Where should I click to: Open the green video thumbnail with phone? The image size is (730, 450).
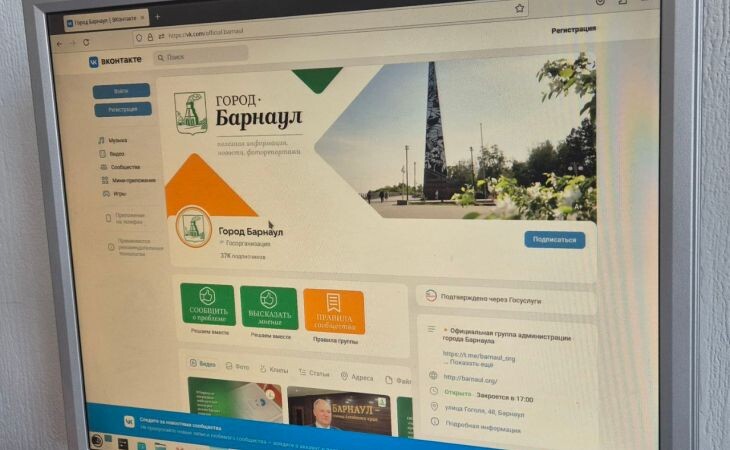pyautogui.click(x=235, y=398)
